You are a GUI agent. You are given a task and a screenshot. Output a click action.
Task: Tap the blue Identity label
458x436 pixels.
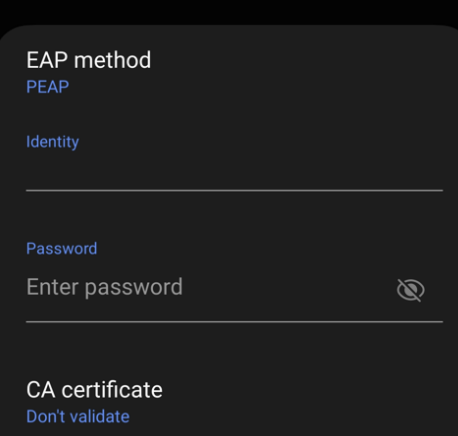52,142
